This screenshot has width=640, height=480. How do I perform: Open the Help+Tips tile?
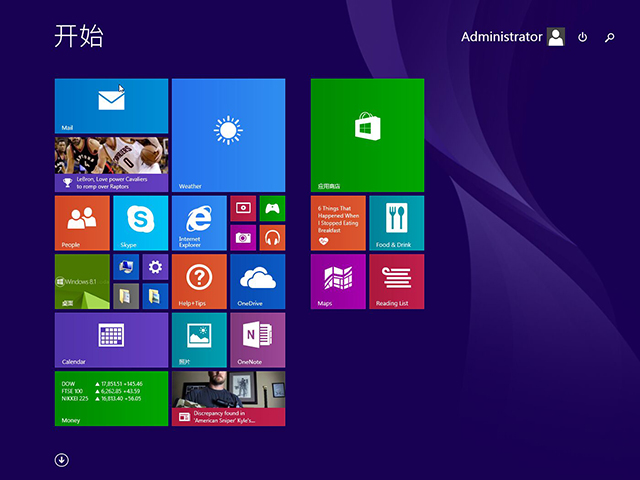[199, 282]
